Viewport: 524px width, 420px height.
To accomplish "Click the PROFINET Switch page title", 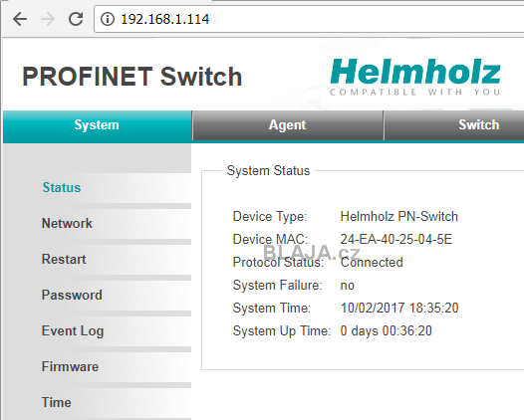I will tap(132, 77).
